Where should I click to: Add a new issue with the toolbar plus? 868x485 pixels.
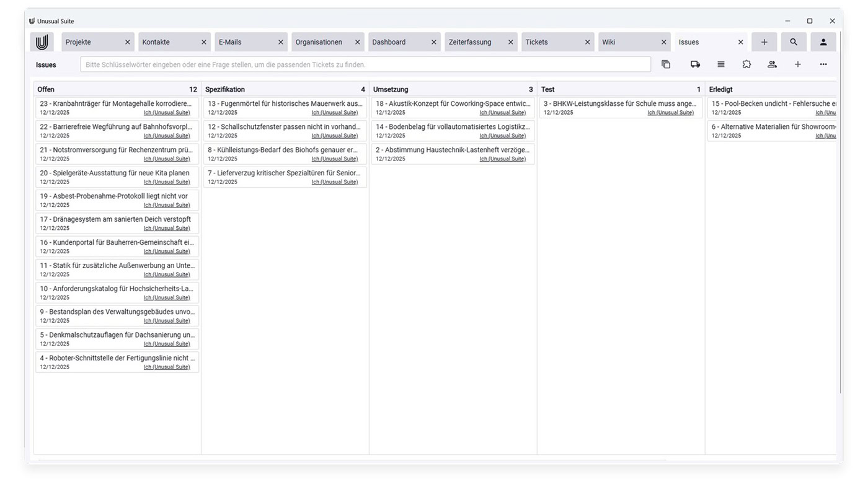798,64
